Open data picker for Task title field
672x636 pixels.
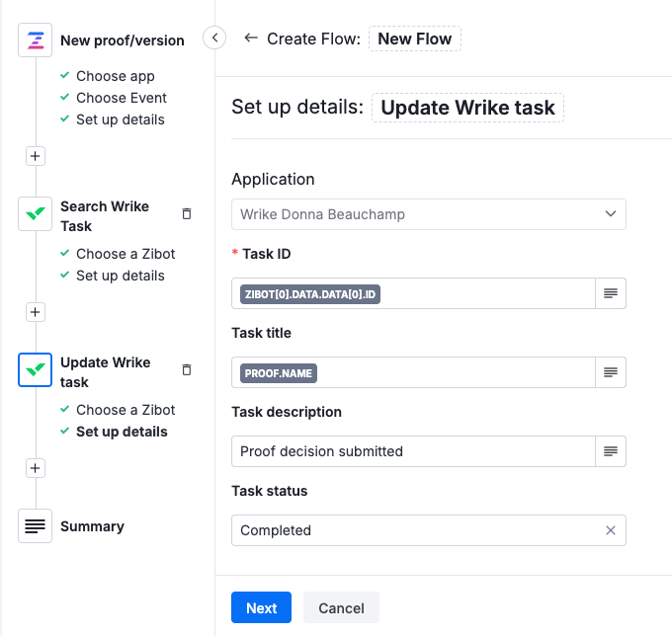coord(611,372)
